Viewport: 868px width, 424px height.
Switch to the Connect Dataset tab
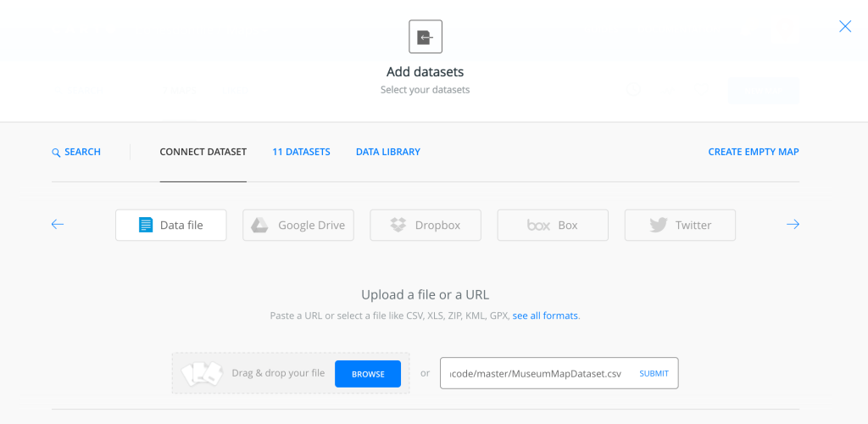click(203, 152)
